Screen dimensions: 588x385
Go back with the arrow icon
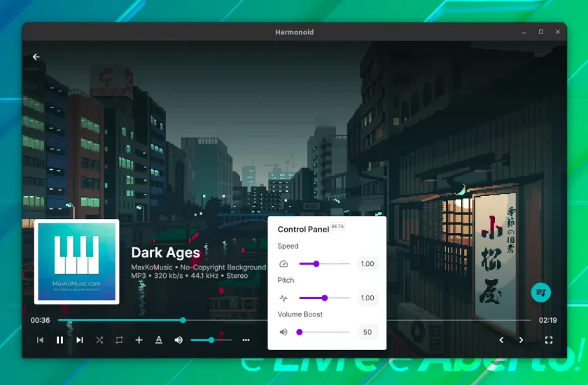coord(36,57)
